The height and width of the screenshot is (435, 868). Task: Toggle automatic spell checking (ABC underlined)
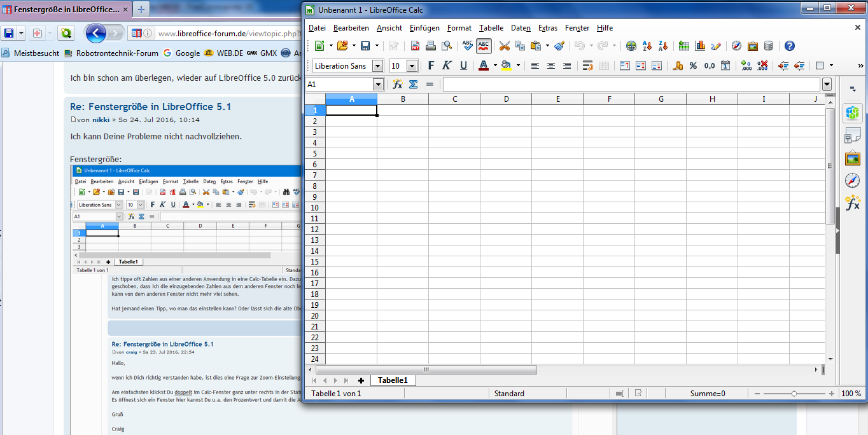[484, 46]
